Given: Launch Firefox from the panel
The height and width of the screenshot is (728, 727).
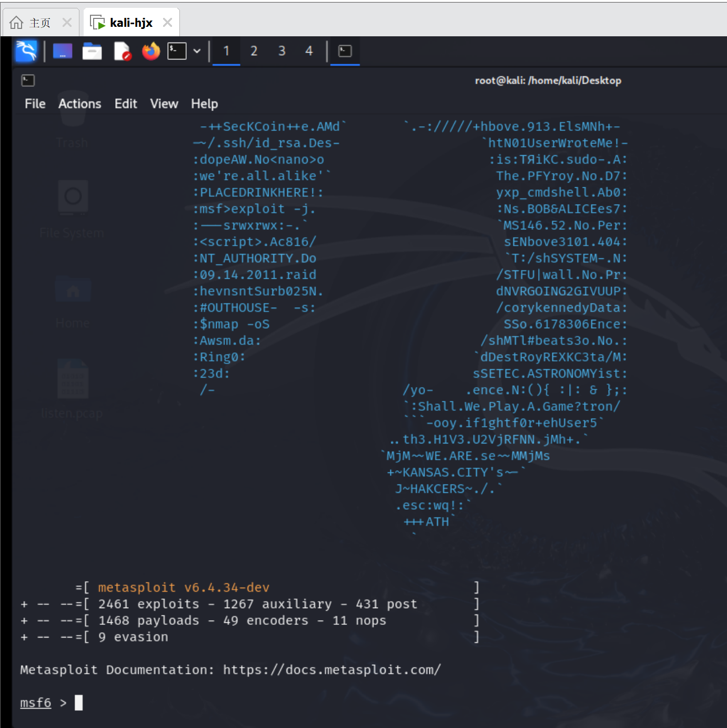Looking at the screenshot, I should tap(151, 51).
